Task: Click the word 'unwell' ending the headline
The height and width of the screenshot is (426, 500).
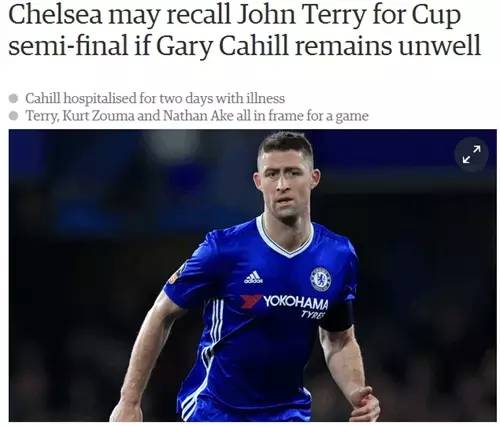Action: point(440,45)
